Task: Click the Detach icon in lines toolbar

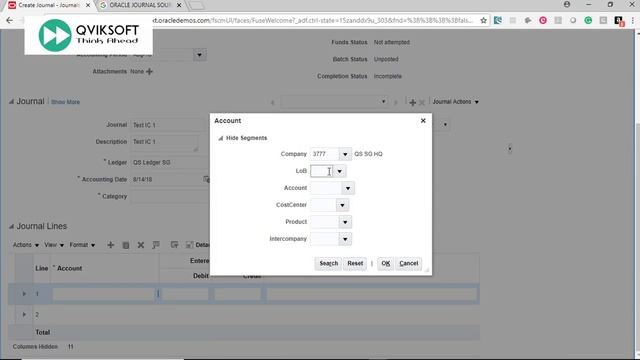Action: tap(189, 245)
